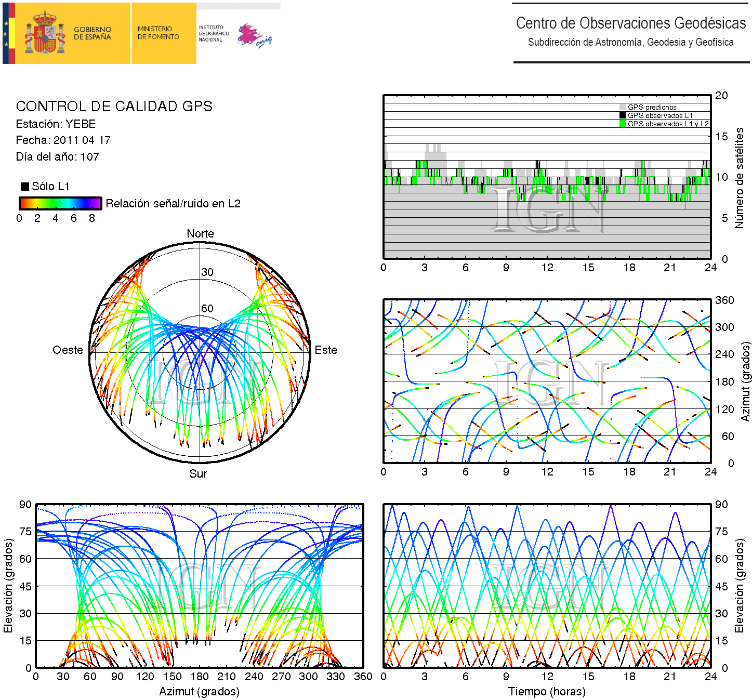Image resolution: width=752 pixels, height=700 pixels.
Task: Click the gray 'GPS predichos' legend square
Action: [622, 107]
